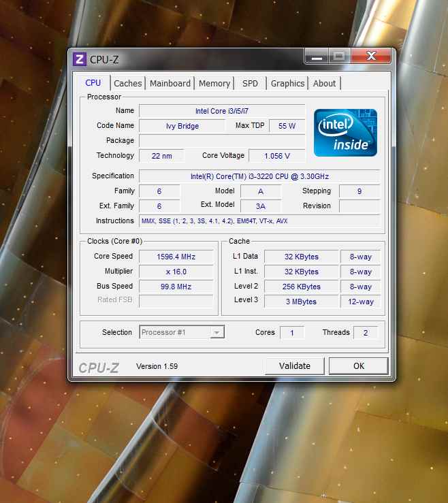Expand the Processor #1 selection dropdown

pos(217,332)
